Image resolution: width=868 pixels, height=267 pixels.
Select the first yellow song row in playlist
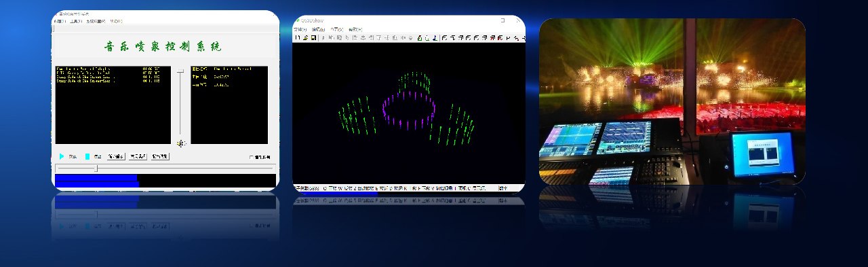pos(108,69)
